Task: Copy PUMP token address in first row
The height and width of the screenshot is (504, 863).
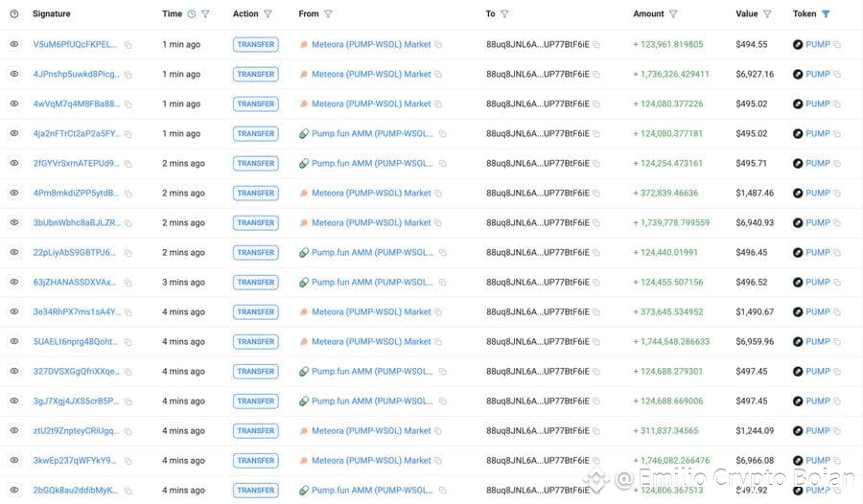Action: [x=837, y=45]
